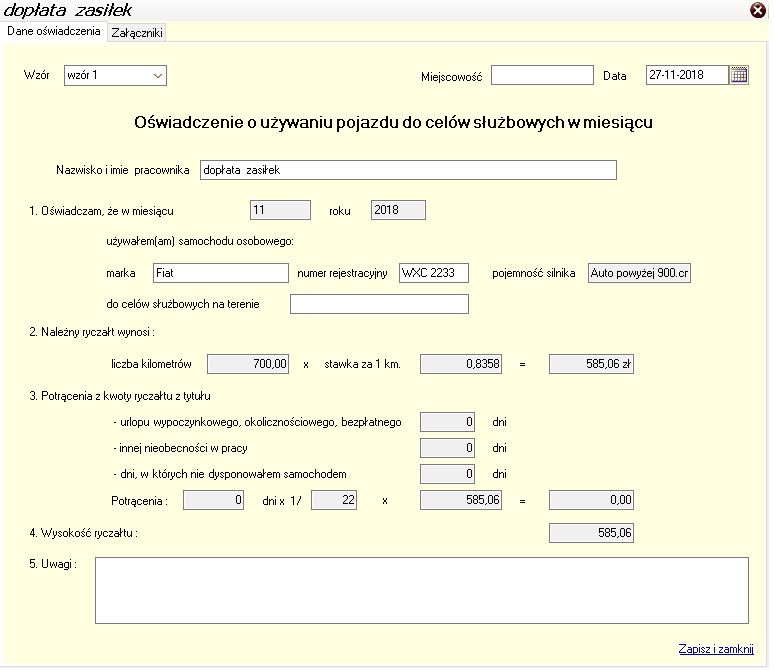Click the Nazwisko i imie pracownika field

tap(408, 170)
